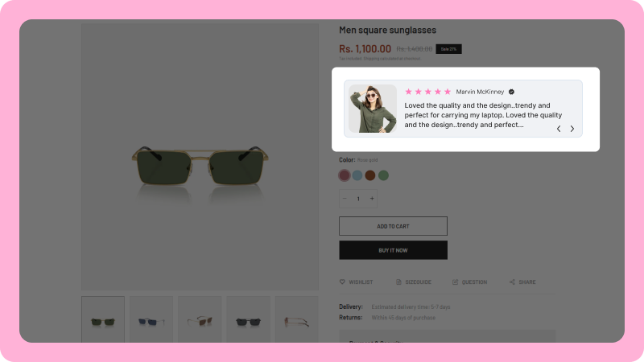Click the reviewer photo of woman in sunglasses
The height and width of the screenshot is (362, 644).
373,109
